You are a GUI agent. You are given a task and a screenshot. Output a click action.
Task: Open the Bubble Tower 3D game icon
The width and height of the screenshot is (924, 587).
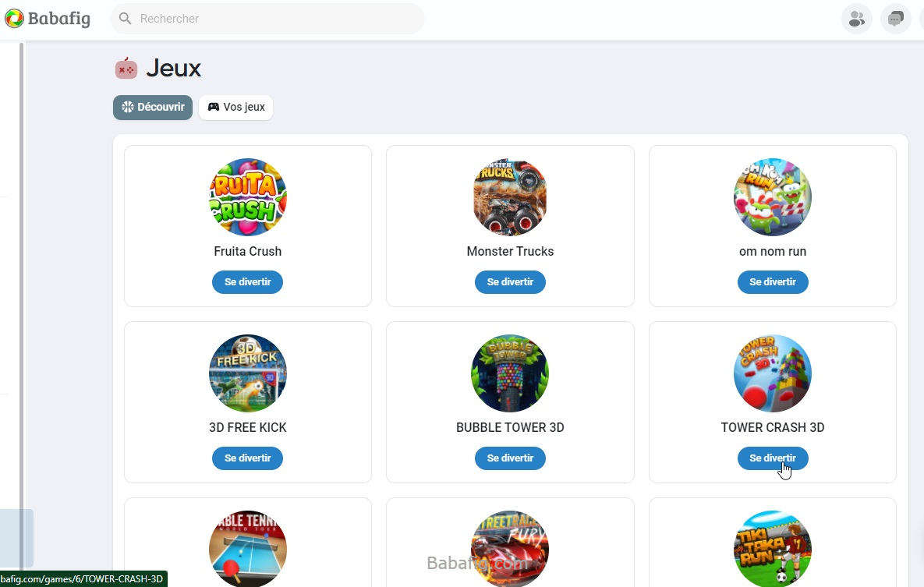coord(510,373)
